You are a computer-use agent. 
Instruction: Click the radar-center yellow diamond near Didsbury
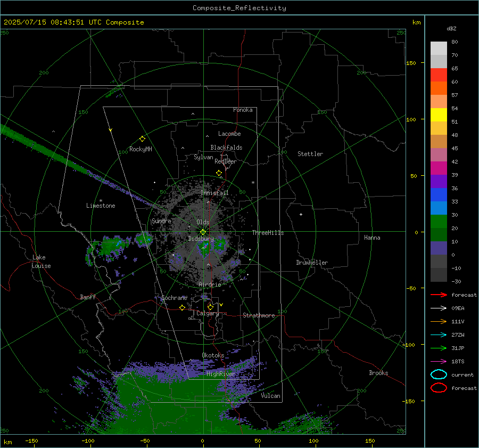pos(203,232)
